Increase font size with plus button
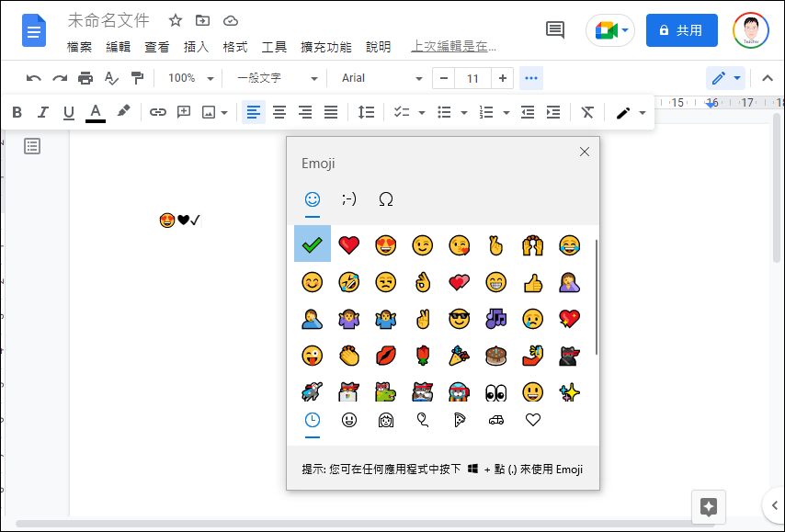Image resolution: width=785 pixels, height=532 pixels. 503,78
